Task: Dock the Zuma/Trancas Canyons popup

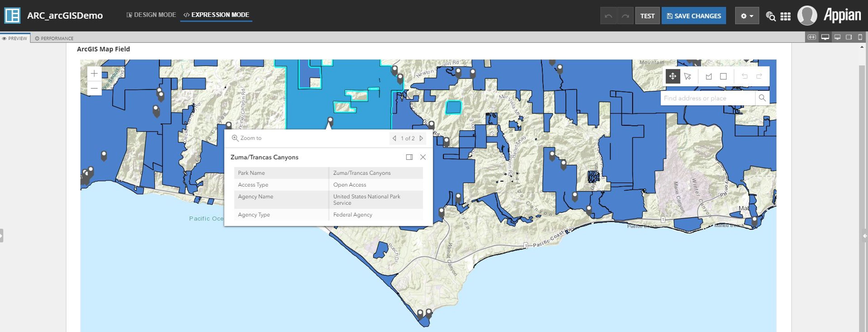Action: click(x=409, y=157)
